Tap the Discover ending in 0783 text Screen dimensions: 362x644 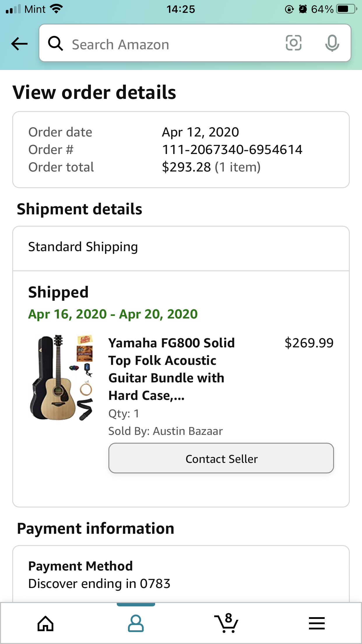tap(99, 584)
